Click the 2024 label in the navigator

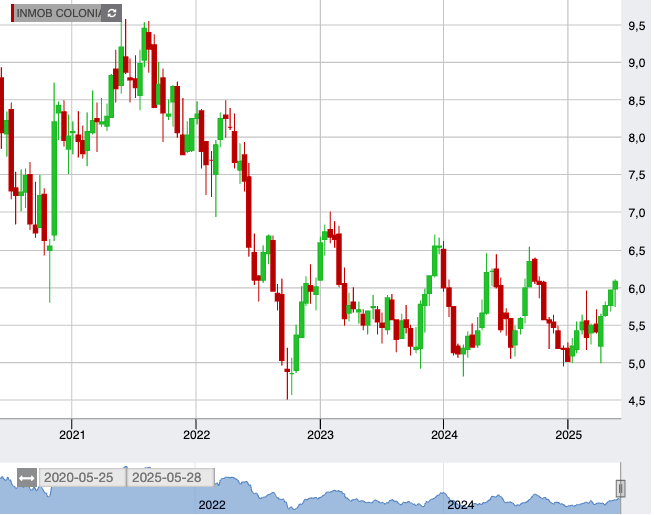point(460,505)
